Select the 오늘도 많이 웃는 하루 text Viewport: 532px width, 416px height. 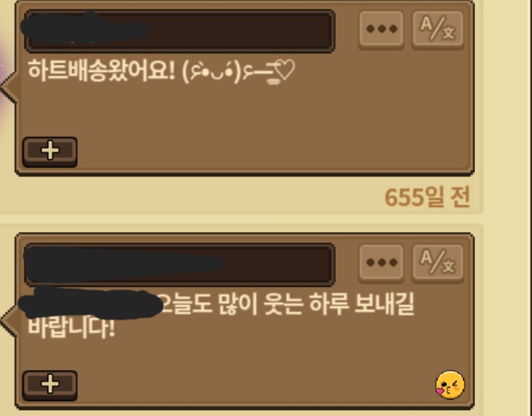[x=256, y=304]
